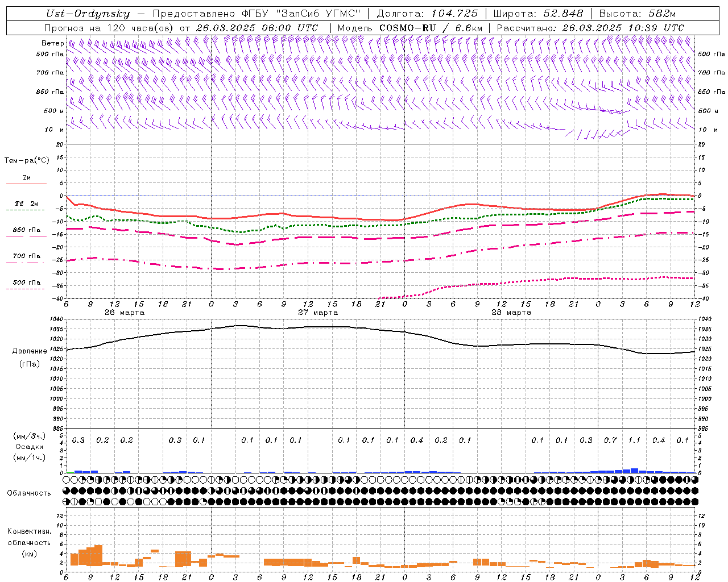Click the '(км)' unit under convective cloudiness
728x582 pixels.
[x=29, y=554]
